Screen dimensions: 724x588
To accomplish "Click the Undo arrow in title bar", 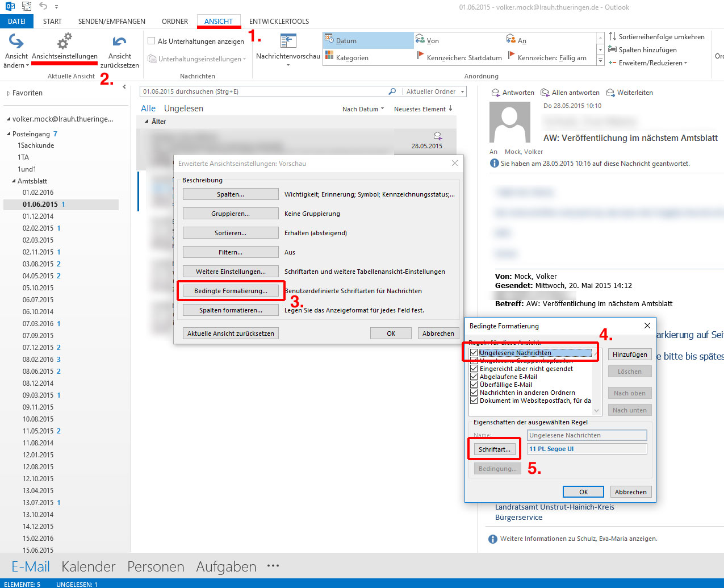I will tap(44, 7).
